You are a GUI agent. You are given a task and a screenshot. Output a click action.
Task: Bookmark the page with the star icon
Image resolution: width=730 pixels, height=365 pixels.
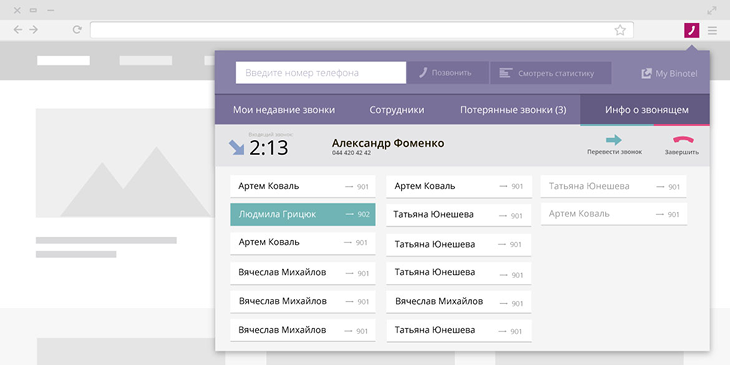pos(620,30)
